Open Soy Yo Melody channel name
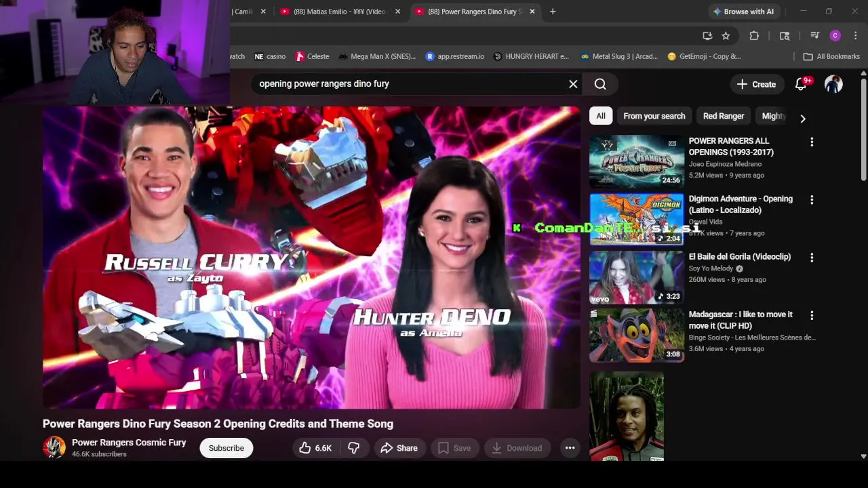868x488 pixels. click(711, 268)
